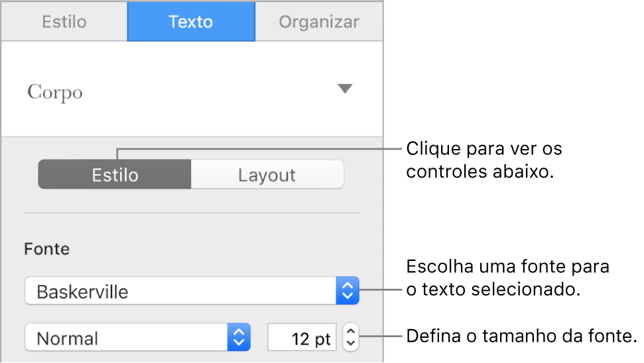
Task: Open the Estilo tab at the top
Action: [x=64, y=22]
